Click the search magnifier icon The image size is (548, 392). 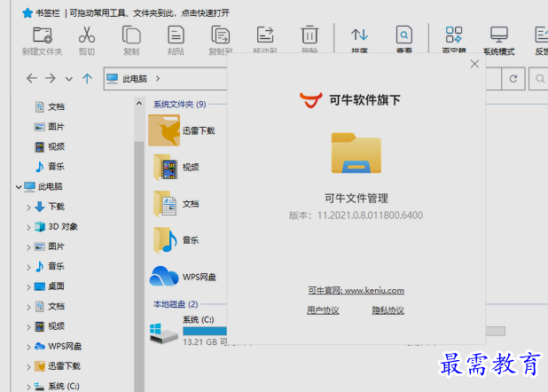coord(540,79)
